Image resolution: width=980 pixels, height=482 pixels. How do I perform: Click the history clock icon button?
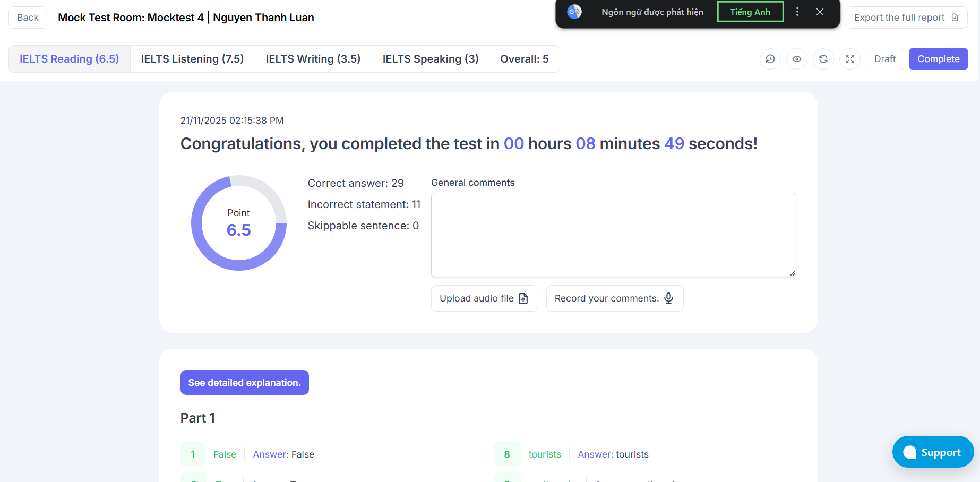[x=770, y=59]
